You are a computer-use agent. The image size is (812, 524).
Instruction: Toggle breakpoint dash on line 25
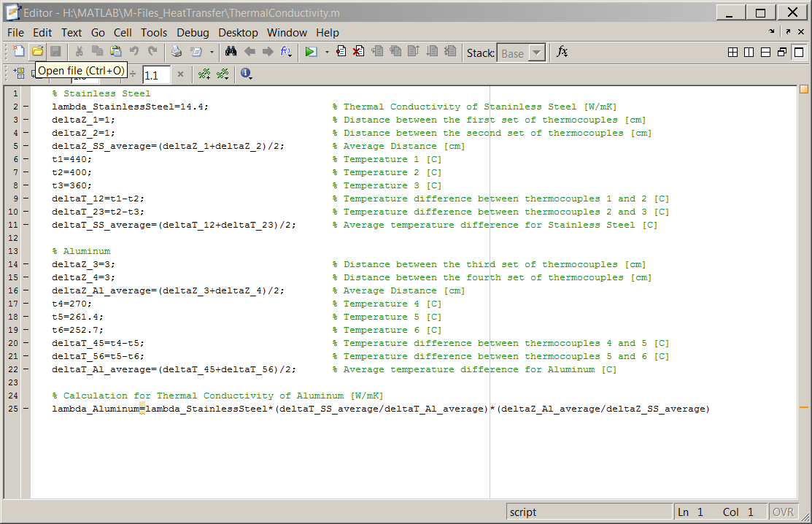26,409
